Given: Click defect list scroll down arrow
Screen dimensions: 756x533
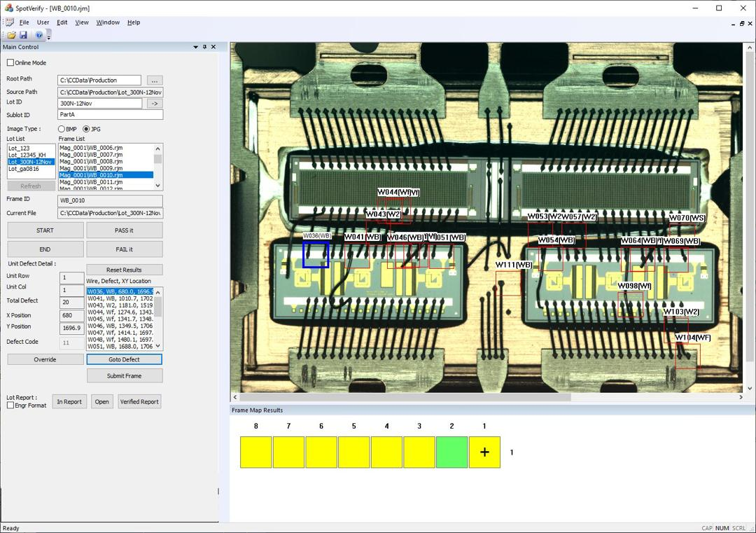Looking at the screenshot, I should coord(158,346).
